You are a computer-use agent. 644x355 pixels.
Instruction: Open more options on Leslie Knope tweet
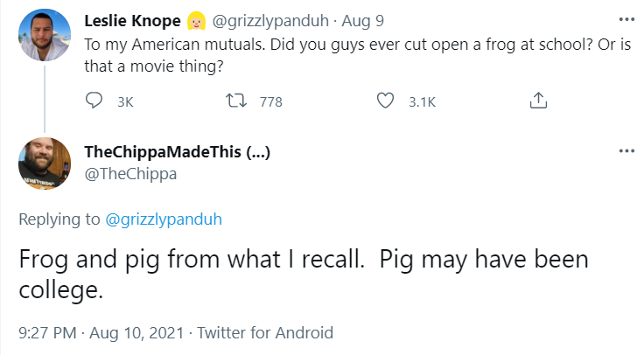click(626, 20)
